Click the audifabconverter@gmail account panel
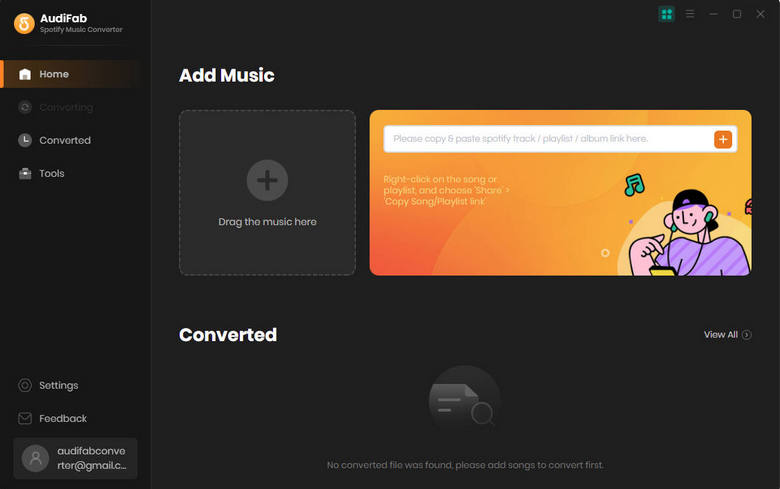Viewport: 780px width, 489px height. (75, 458)
